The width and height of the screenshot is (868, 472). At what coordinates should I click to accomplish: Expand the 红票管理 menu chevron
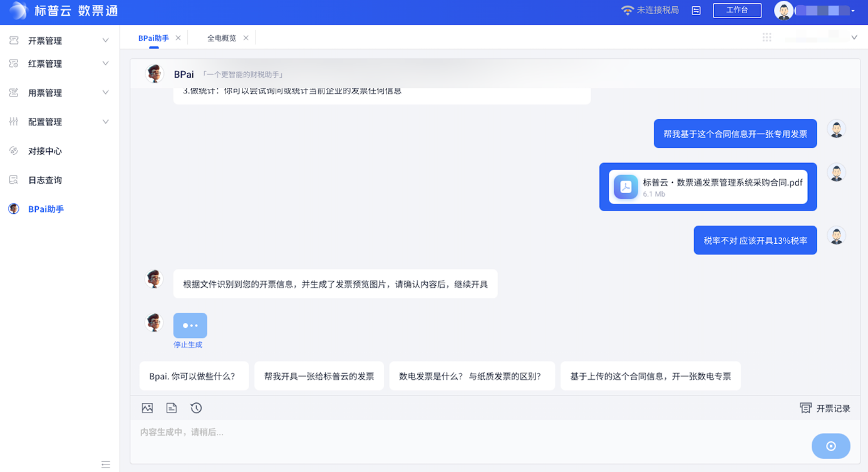105,63
